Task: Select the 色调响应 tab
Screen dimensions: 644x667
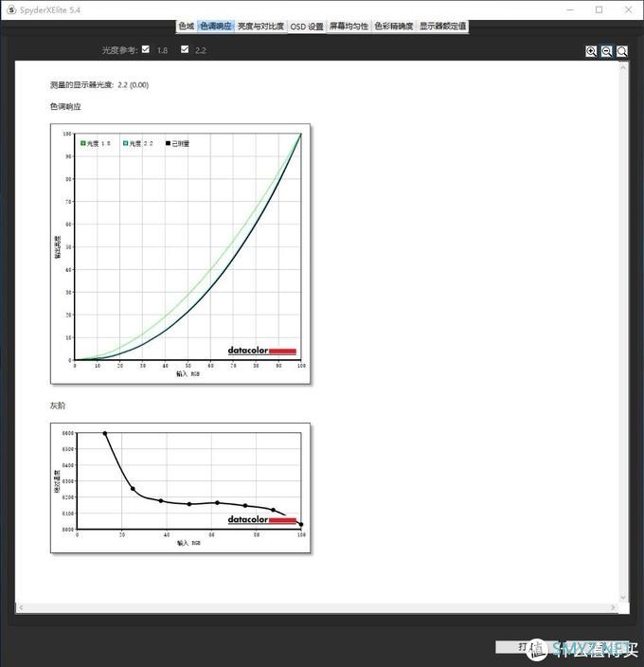Action: pos(216,27)
